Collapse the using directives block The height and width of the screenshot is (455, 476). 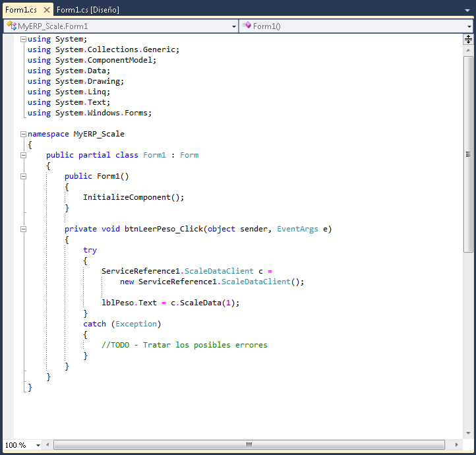coord(23,39)
